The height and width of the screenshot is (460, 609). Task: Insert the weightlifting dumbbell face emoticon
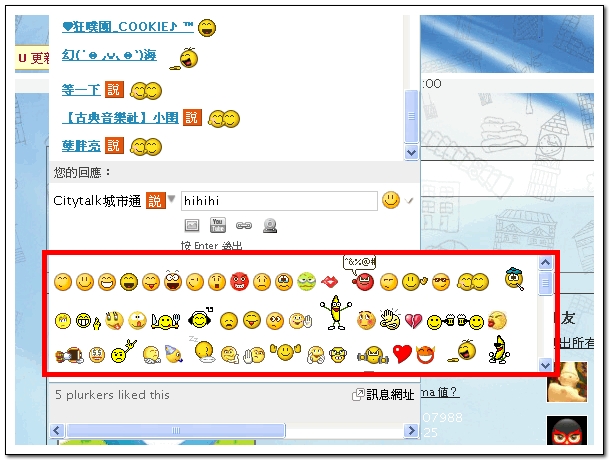click(373, 355)
